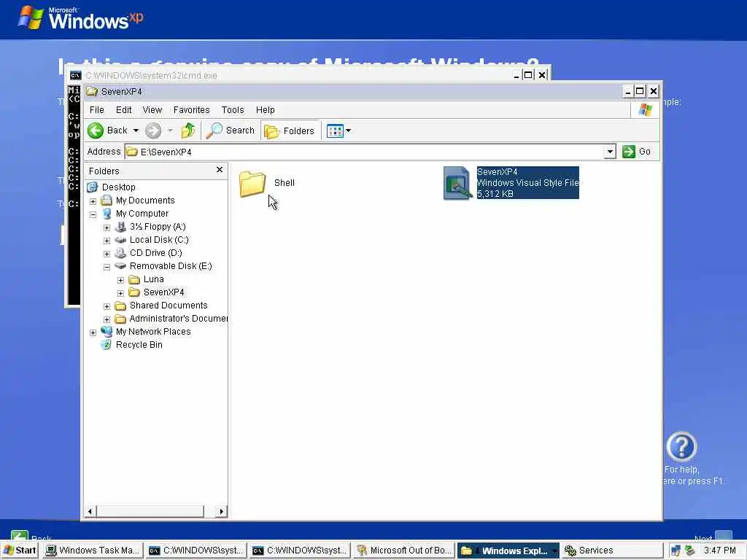
Task: Click the greyed Forward arrow icon
Action: pyautogui.click(x=153, y=131)
